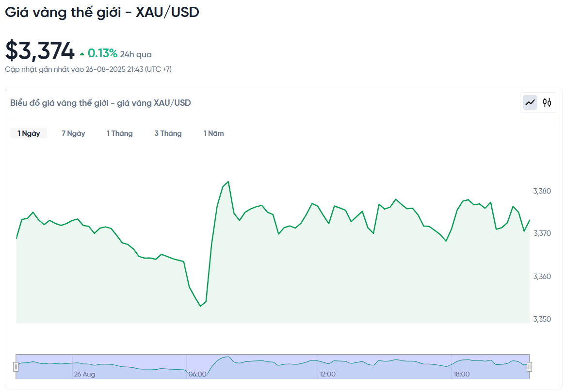Click the left range navigator handle
Viewport: 565px width, 392px height.
tap(16, 367)
